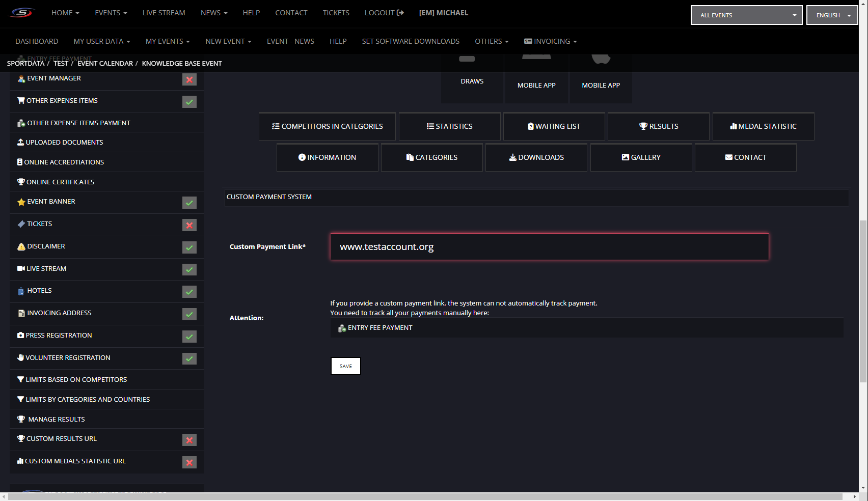
Task: Open the English language dropdown
Action: click(832, 15)
